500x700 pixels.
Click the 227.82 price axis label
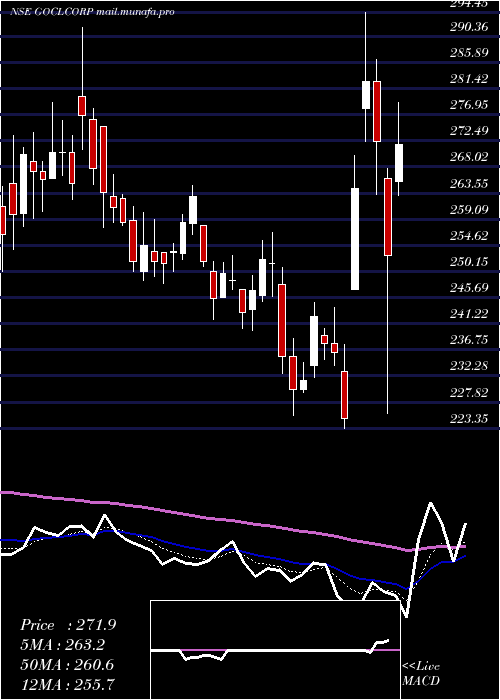pos(468,392)
